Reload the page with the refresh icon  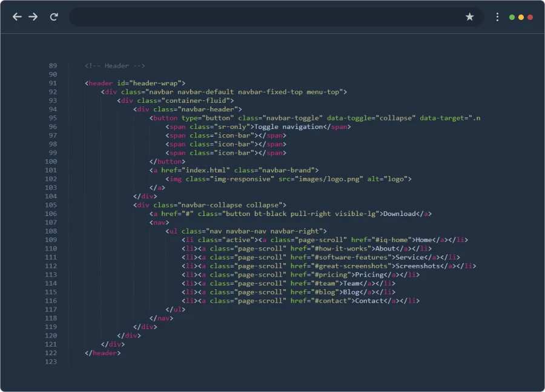point(54,17)
